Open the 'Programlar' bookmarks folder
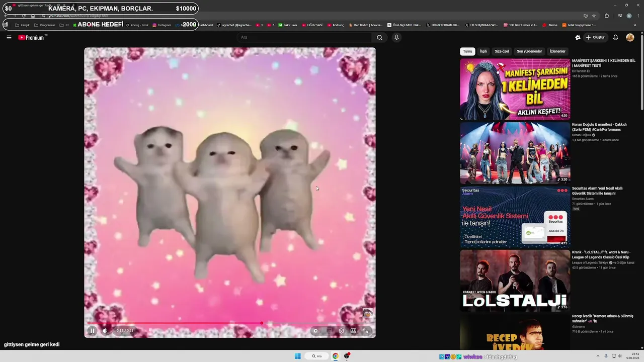Viewport: 644px width, 362px height. (44, 25)
